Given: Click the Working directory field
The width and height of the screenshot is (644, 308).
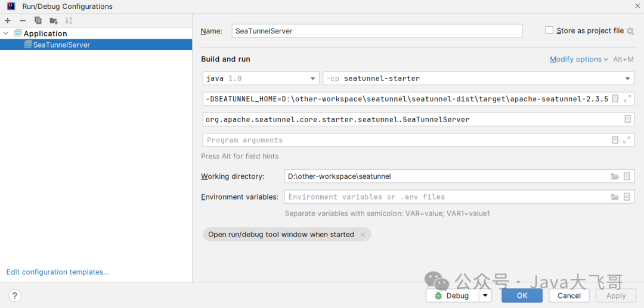Looking at the screenshot, I should click(x=459, y=176).
